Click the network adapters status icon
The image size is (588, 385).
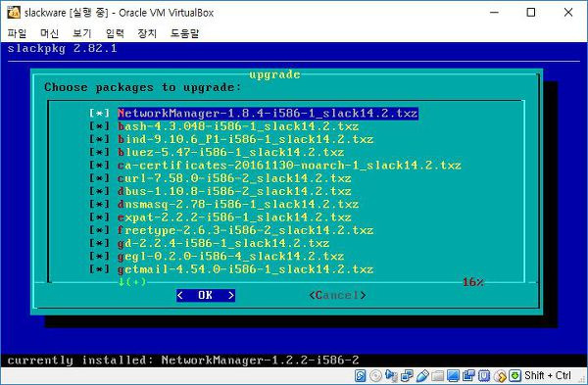coord(407,375)
